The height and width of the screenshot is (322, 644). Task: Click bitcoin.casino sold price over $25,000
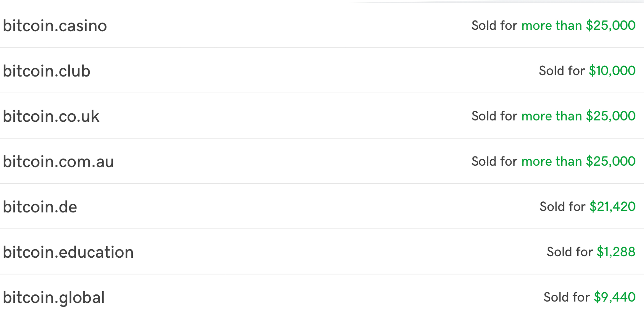[x=579, y=26]
